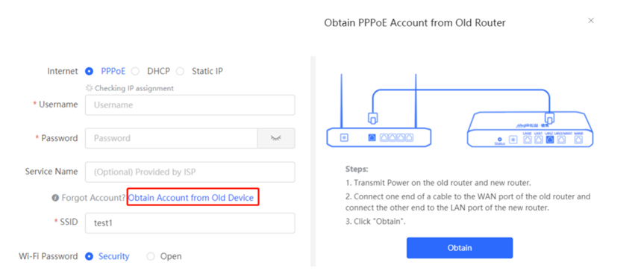Click the new router Status LED icon
Viewport: 644px width, 274px height.
pos(499,140)
